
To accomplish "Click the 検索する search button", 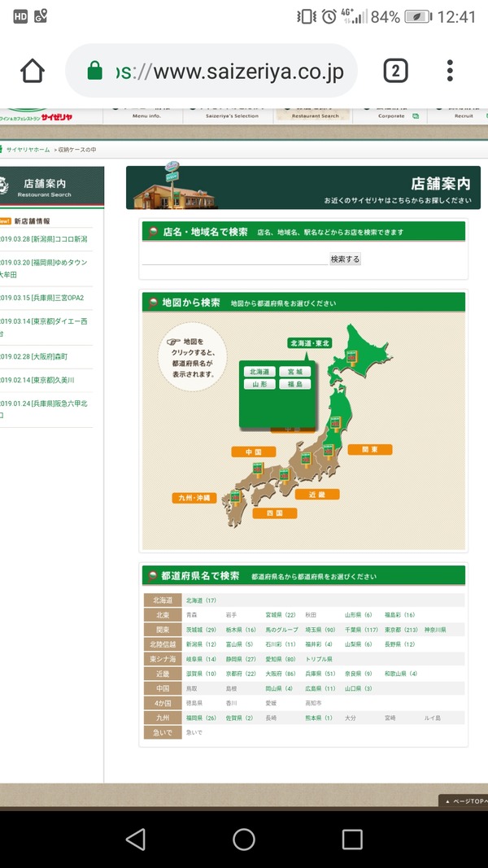I will point(345,259).
